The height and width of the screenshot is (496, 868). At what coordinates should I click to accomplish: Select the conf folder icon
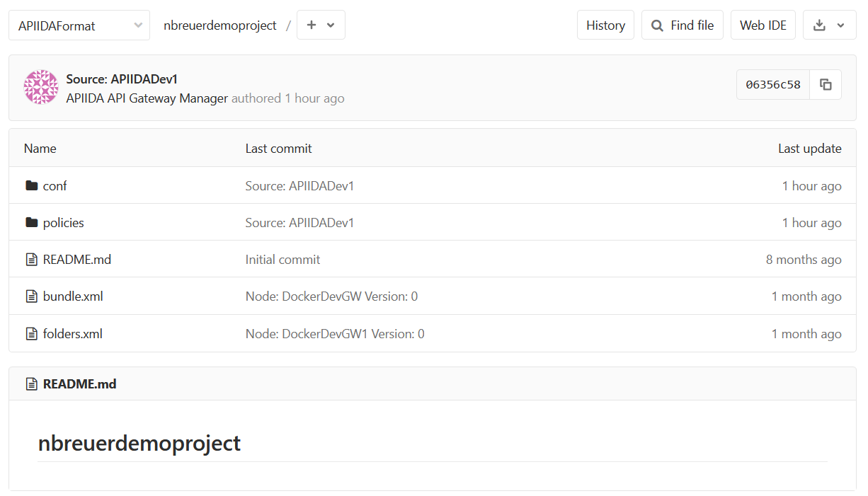click(31, 185)
